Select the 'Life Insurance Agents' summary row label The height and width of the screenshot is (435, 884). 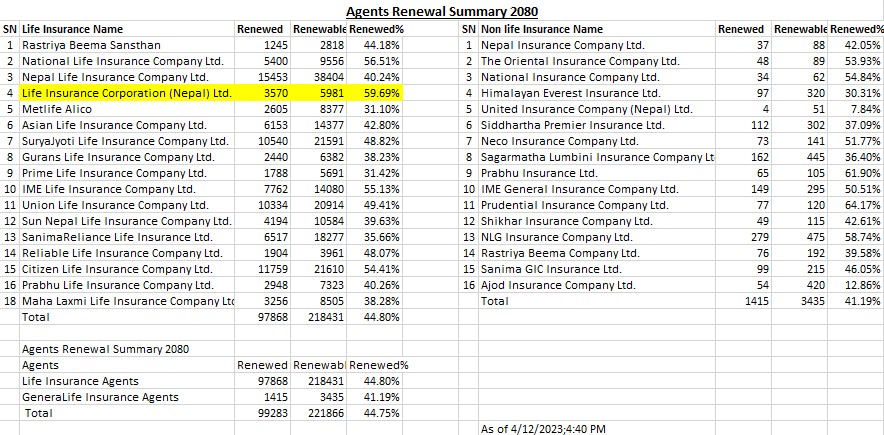pyautogui.click(x=80, y=381)
